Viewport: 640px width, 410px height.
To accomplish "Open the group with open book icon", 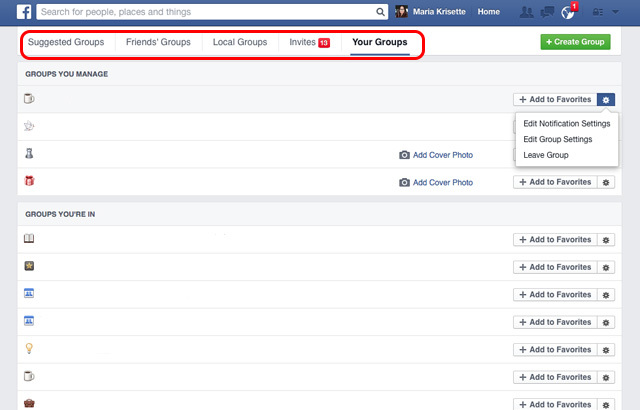I will [x=29, y=238].
